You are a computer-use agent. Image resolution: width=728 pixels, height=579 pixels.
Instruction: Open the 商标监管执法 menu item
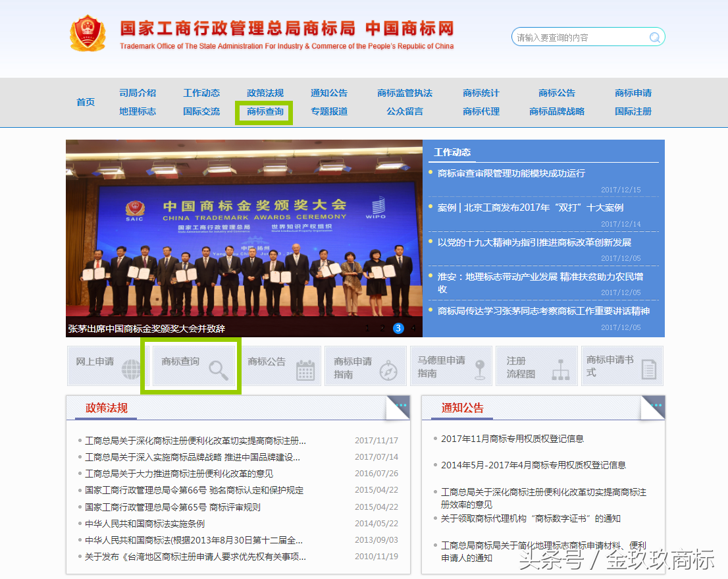[403, 94]
